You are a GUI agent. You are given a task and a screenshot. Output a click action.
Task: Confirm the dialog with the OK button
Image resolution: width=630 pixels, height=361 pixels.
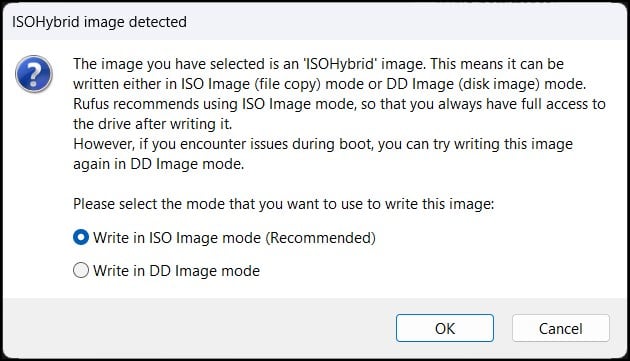tap(445, 328)
